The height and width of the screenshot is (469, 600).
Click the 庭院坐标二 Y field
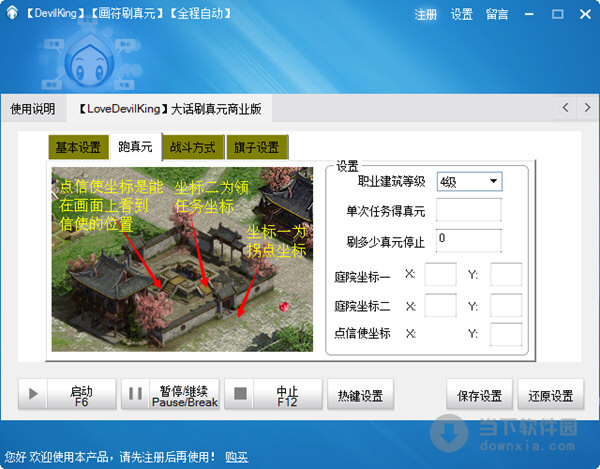coord(506,305)
